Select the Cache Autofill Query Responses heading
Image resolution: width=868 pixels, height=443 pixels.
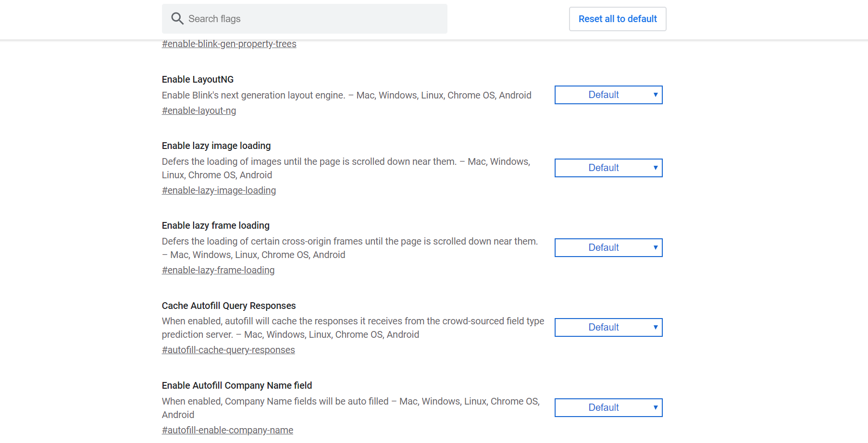pos(229,306)
